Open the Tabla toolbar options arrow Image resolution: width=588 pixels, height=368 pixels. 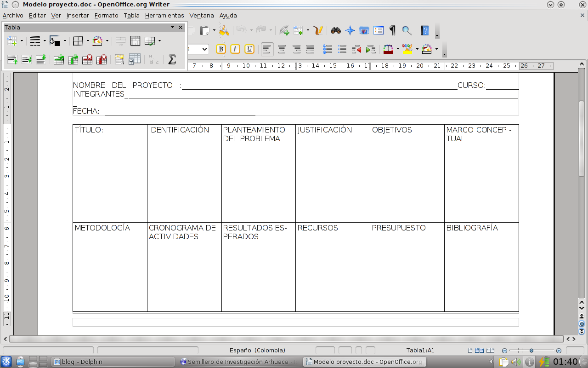173,27
